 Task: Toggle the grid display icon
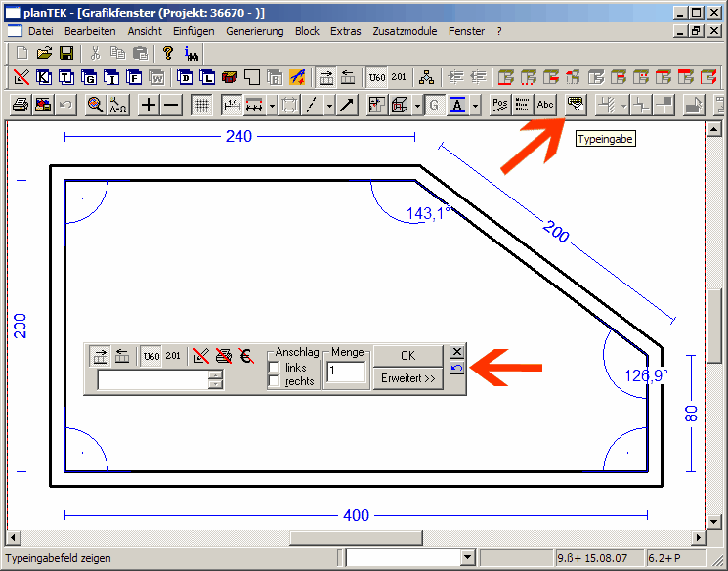tap(200, 105)
